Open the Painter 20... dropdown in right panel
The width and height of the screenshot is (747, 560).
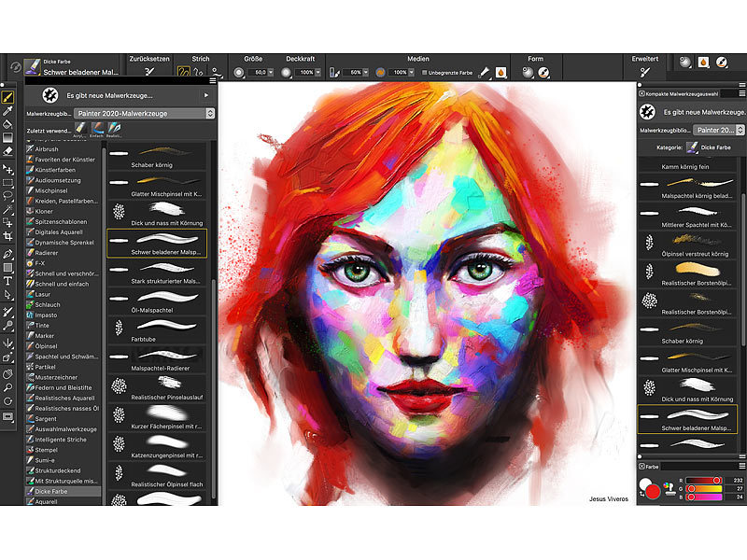click(x=718, y=130)
